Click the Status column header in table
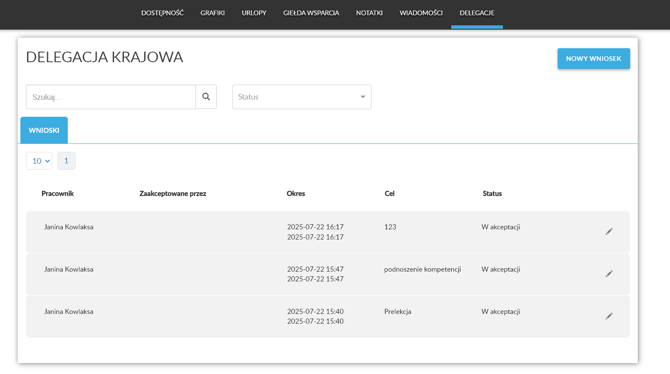 tap(492, 194)
